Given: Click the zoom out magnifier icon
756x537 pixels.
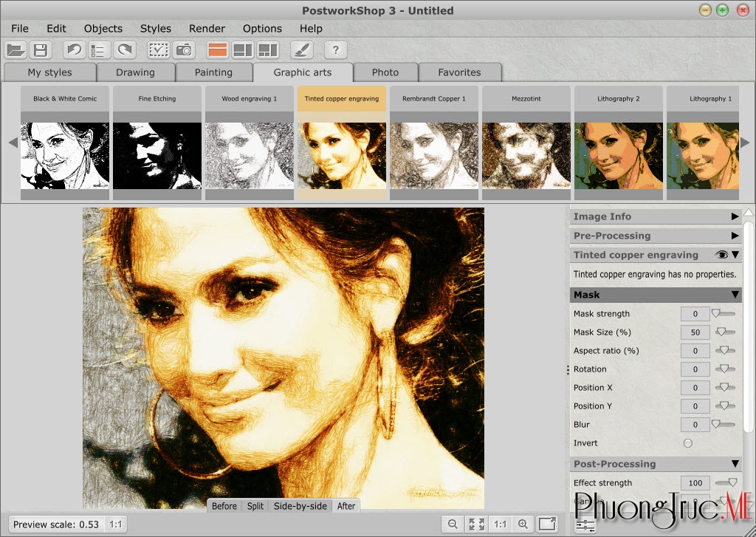Looking at the screenshot, I should [453, 524].
